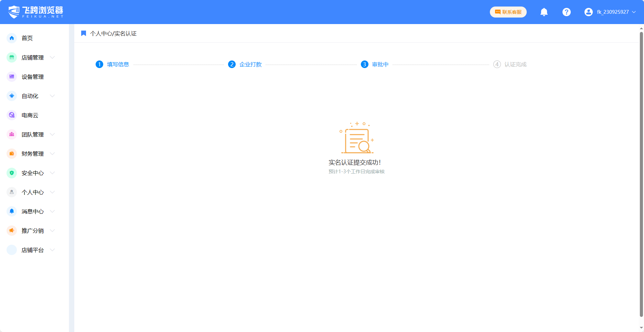This screenshot has height=332, width=644.
Task: Click the notification bell icon in header
Action: point(544,12)
